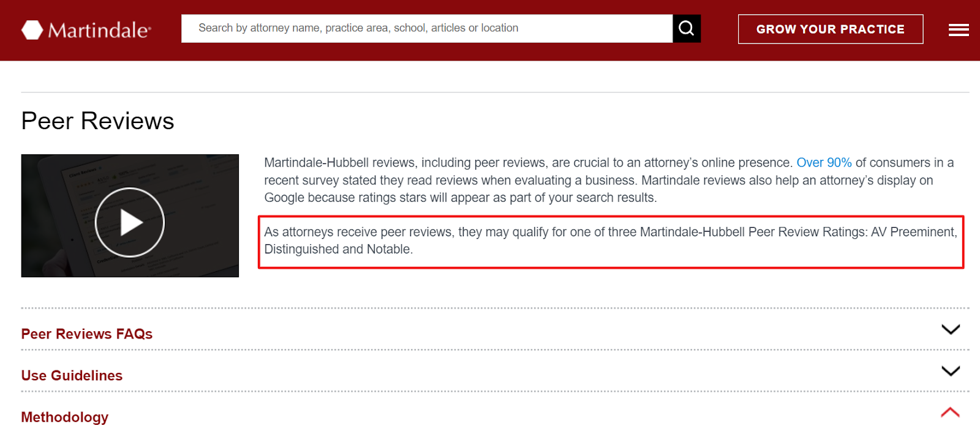The width and height of the screenshot is (980, 431).
Task: Click the Use Guidelines heading
Action: [72, 375]
